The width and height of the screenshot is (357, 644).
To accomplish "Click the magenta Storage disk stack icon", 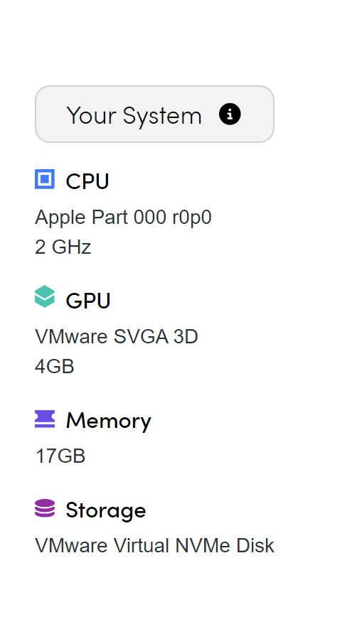I will point(45,508).
